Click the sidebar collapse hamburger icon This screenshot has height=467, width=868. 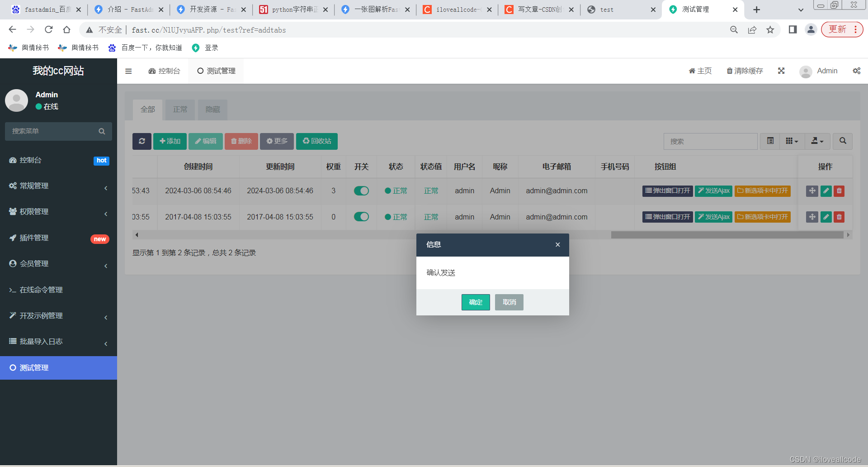tap(128, 71)
